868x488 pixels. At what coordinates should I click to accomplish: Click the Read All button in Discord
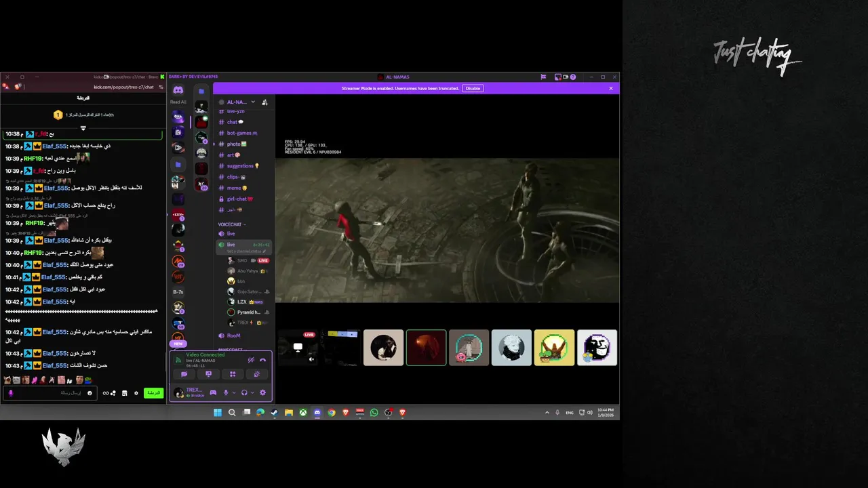coord(177,102)
